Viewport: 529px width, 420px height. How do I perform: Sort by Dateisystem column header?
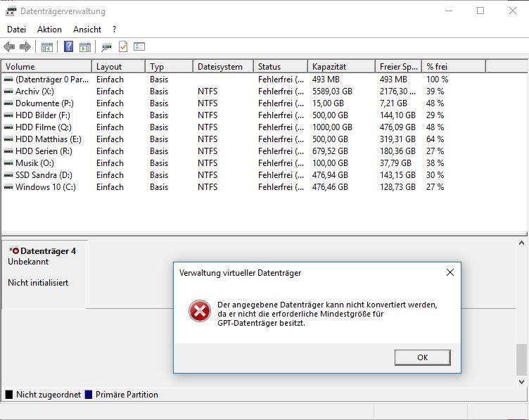point(223,66)
